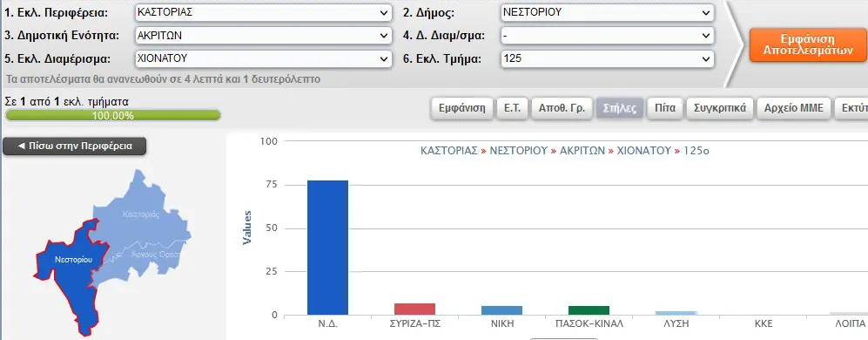Select the Εμφάνιση tab

tap(461, 108)
